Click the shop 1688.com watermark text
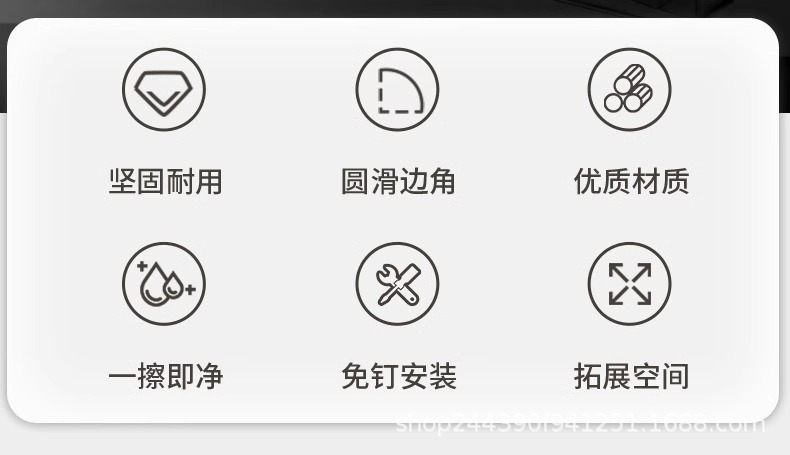This screenshot has height=455, width=790. click(x=580, y=423)
